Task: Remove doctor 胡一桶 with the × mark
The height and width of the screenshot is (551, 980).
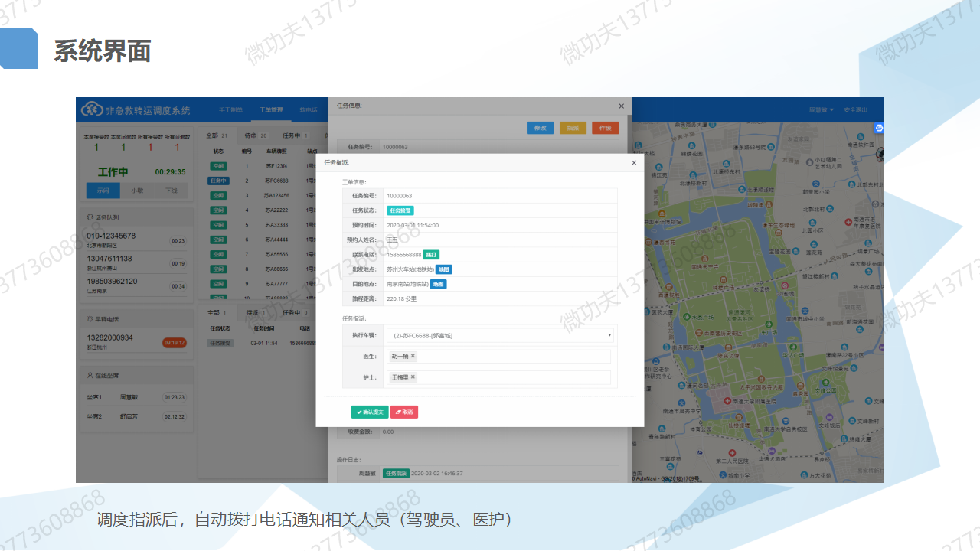Action: 413,357
